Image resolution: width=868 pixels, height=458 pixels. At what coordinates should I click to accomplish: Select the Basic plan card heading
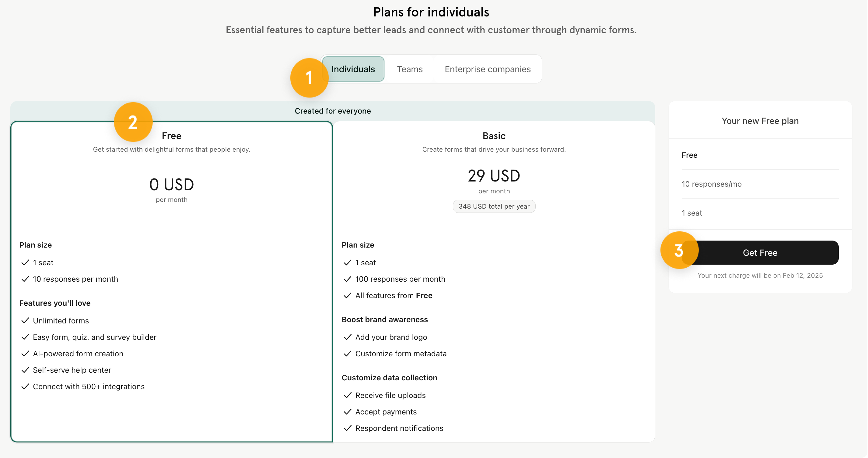click(x=494, y=136)
